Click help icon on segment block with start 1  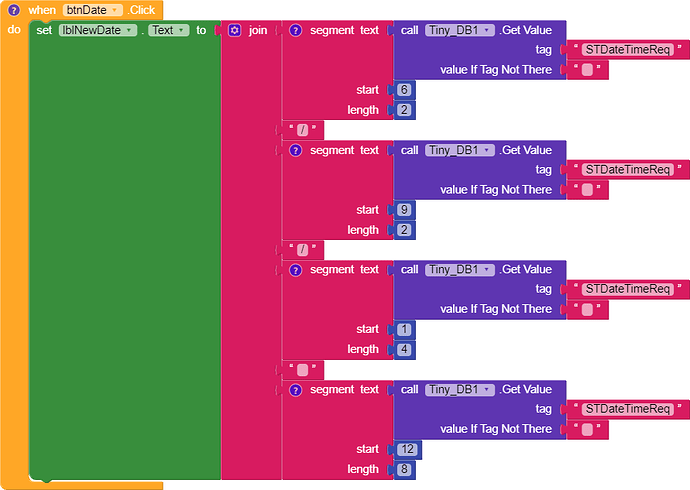point(296,270)
